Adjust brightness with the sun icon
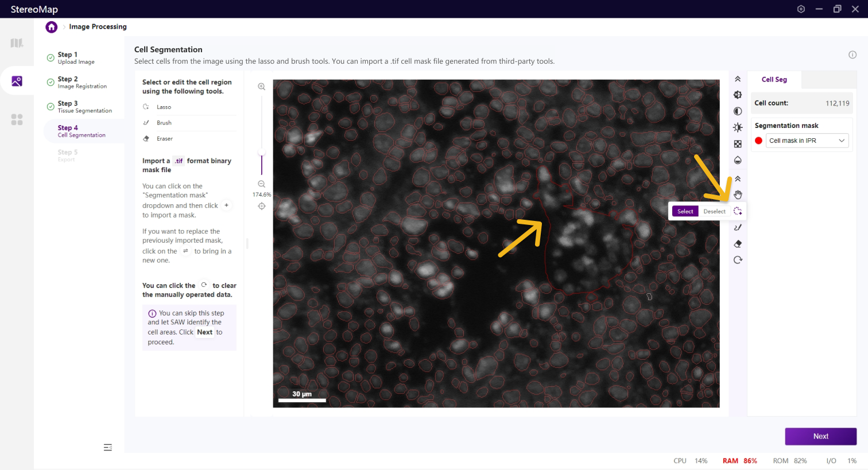This screenshot has width=868, height=470. click(x=738, y=127)
